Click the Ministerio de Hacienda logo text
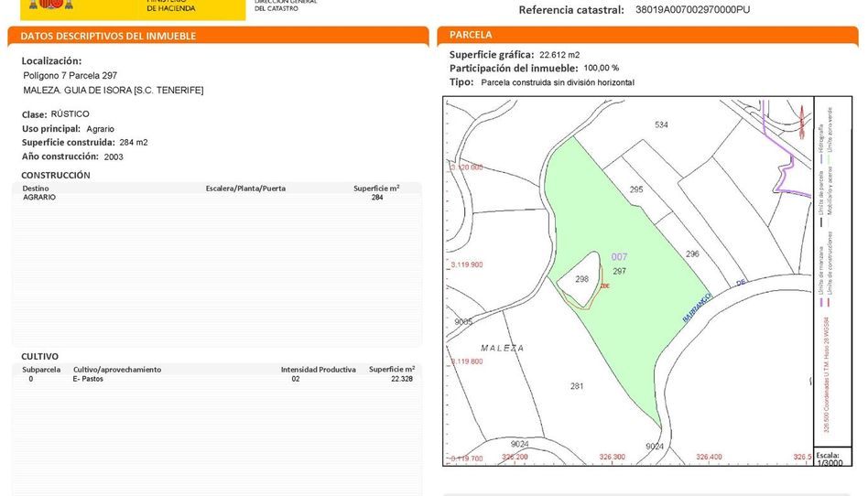 pyautogui.click(x=169, y=6)
